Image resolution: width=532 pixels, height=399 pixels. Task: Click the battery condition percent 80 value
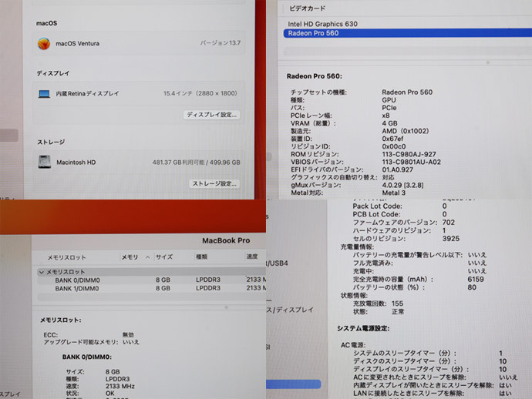[472, 287]
